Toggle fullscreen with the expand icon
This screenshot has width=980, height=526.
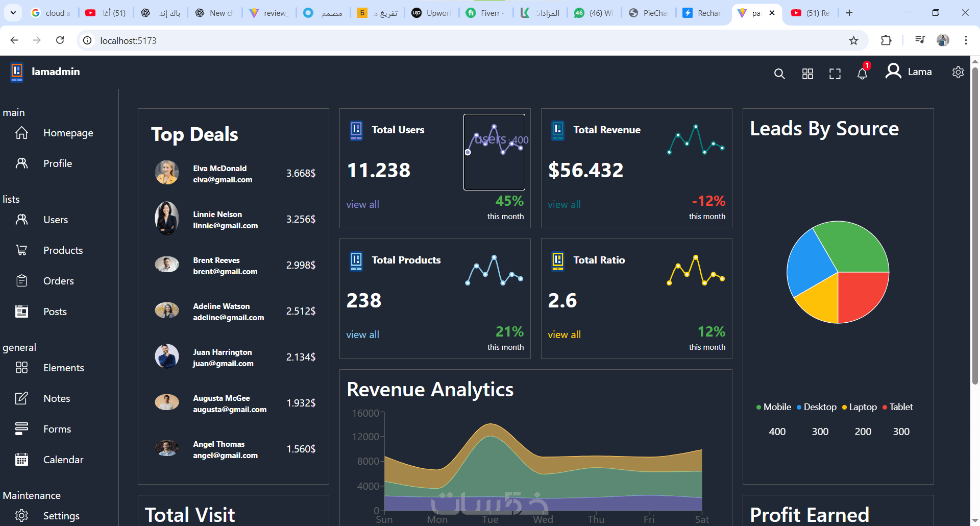(x=835, y=74)
